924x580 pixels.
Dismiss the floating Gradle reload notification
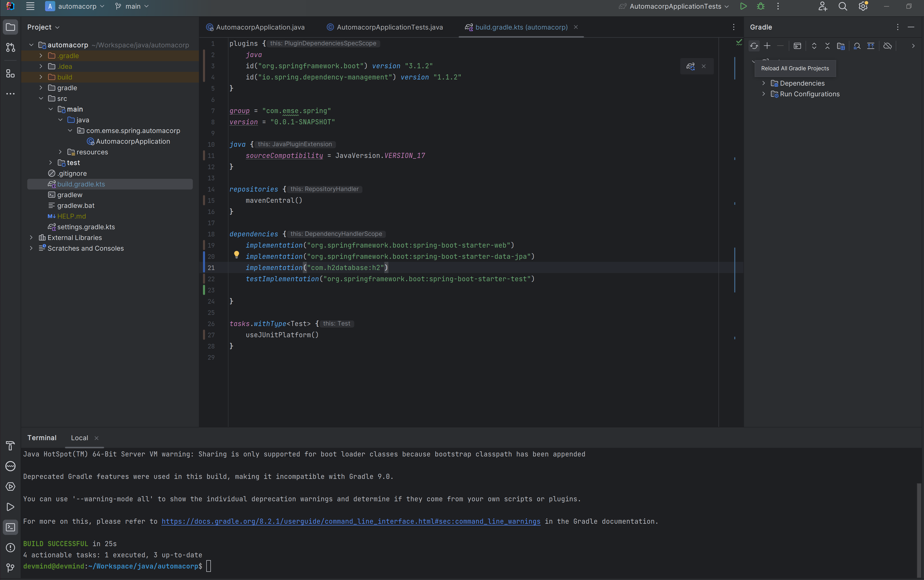703,66
